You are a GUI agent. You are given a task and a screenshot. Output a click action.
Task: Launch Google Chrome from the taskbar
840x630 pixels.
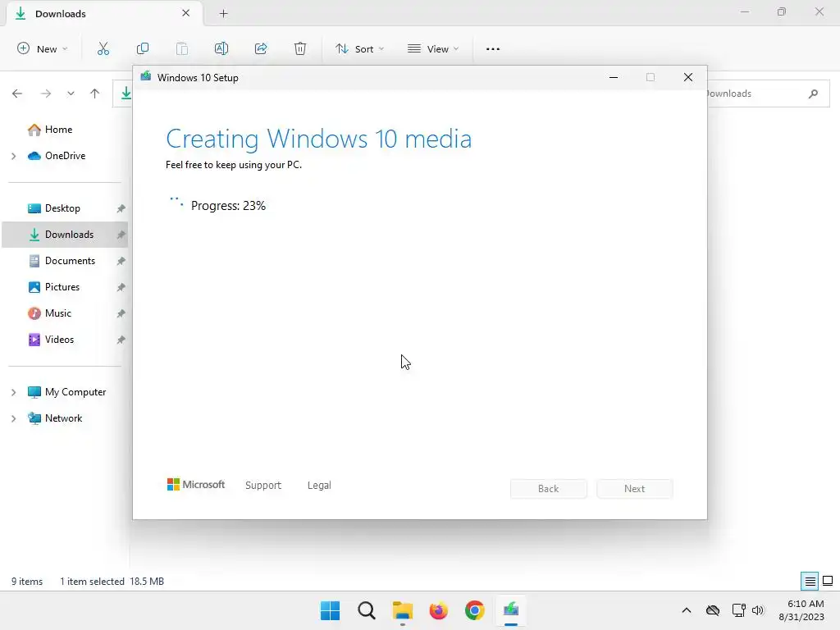pos(475,610)
